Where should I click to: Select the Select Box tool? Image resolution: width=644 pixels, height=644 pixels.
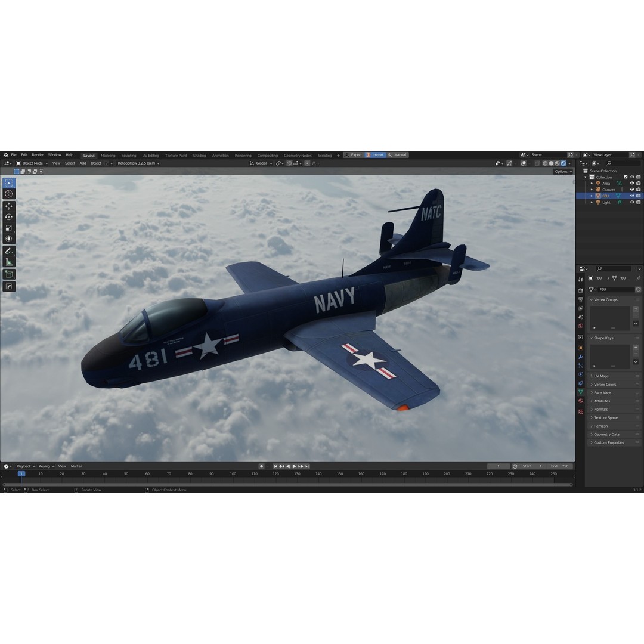coord(8,183)
